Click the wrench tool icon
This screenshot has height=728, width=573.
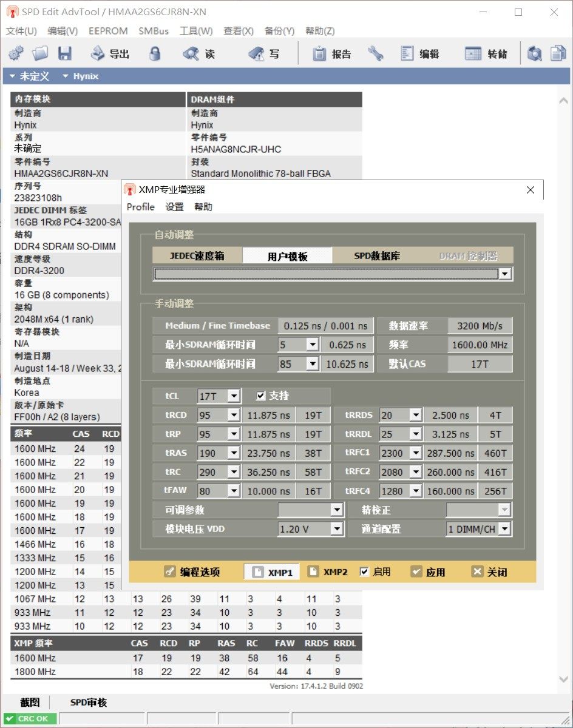[376, 54]
